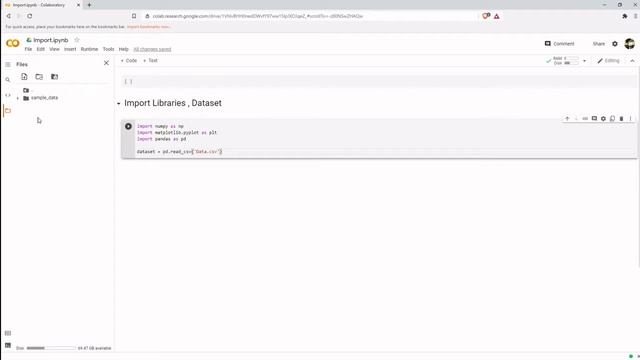Rename the Import.ipynb notebook title
640x360 pixels.
(51, 40)
